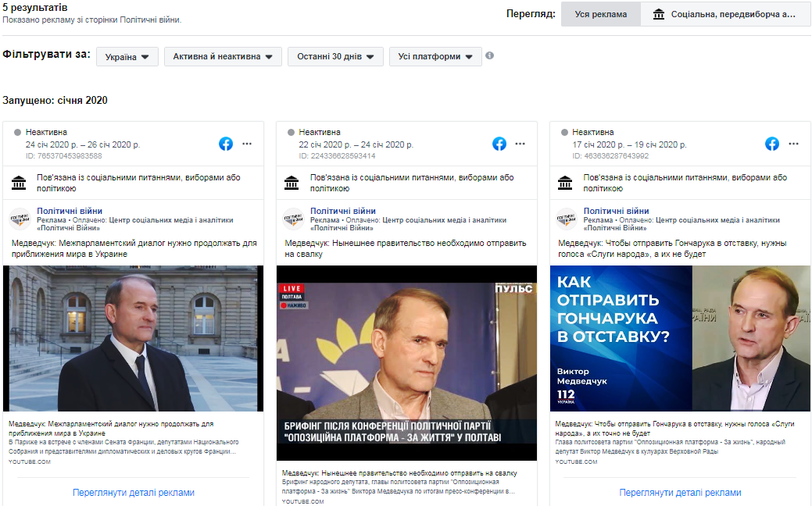812x506 pixels.
Task: Open three-dot menu on second ad card
Action: pos(520,144)
